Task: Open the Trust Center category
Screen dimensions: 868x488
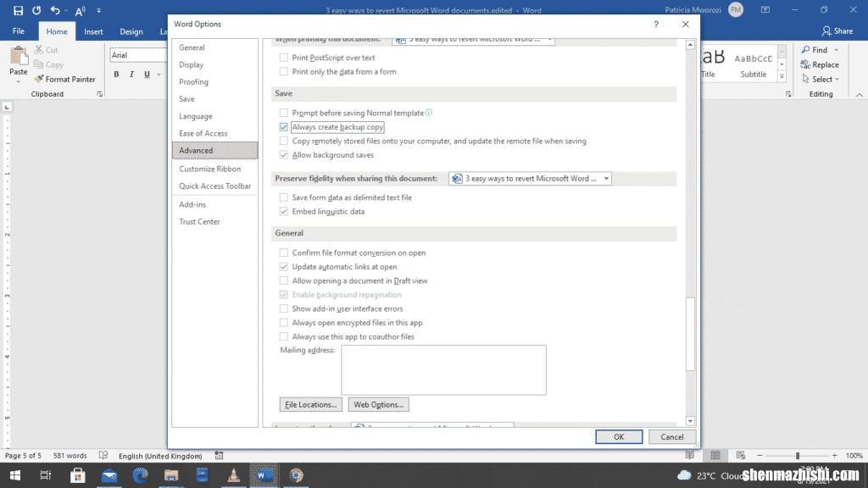Action: pos(214,221)
